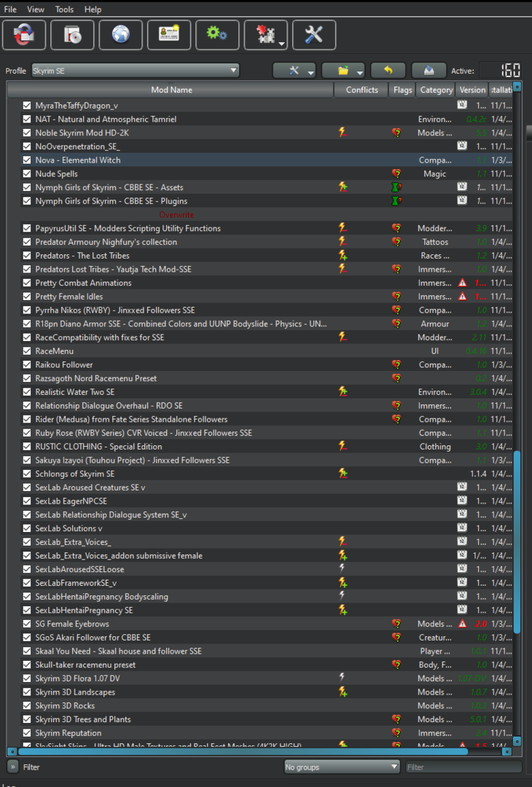Viewport: 532px width, 787px height.
Task: Open the View menu
Action: (x=36, y=9)
